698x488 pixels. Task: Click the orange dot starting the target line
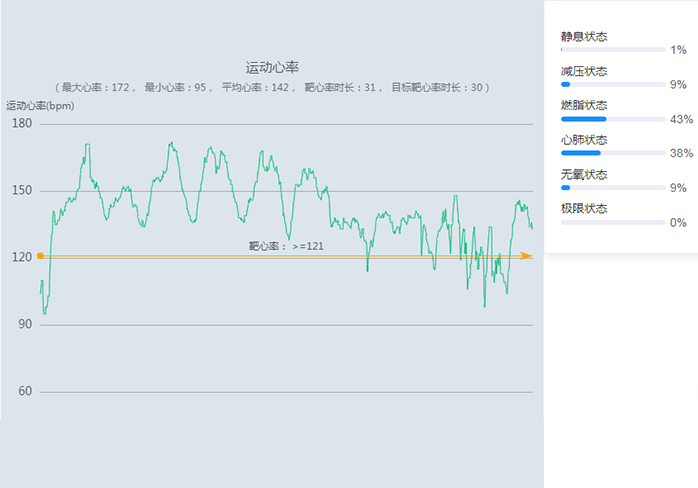(x=40, y=257)
